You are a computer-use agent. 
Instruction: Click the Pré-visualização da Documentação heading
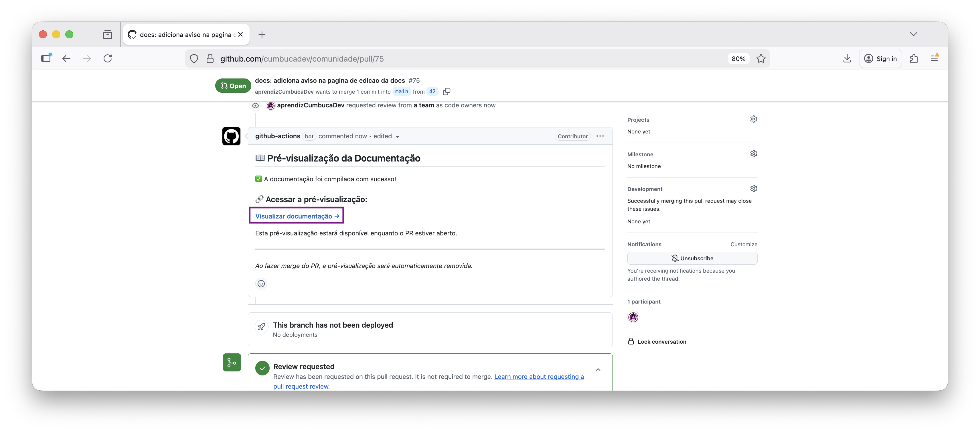click(337, 158)
